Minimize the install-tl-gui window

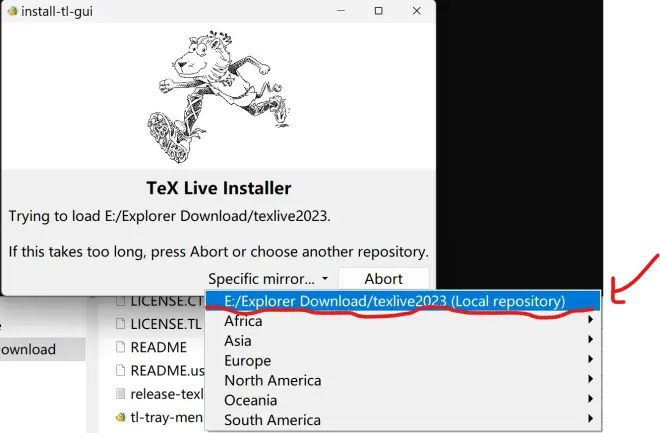[341, 11]
